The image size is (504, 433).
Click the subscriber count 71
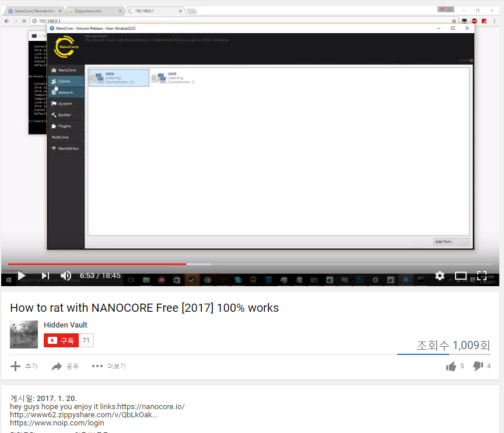pos(86,340)
